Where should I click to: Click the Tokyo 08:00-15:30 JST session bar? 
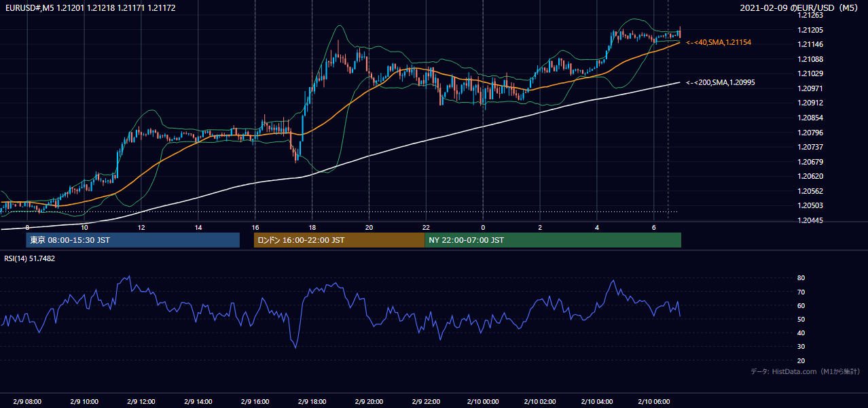pos(133,240)
